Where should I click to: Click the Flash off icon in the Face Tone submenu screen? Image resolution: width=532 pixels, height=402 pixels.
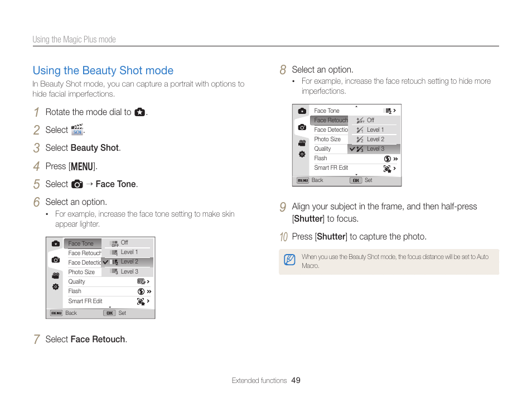(x=141, y=291)
